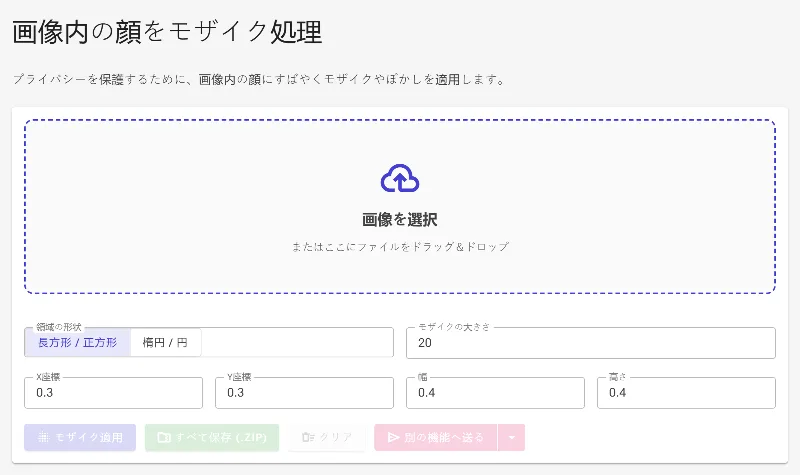Click the モザイクの大きさ input field

(x=591, y=343)
